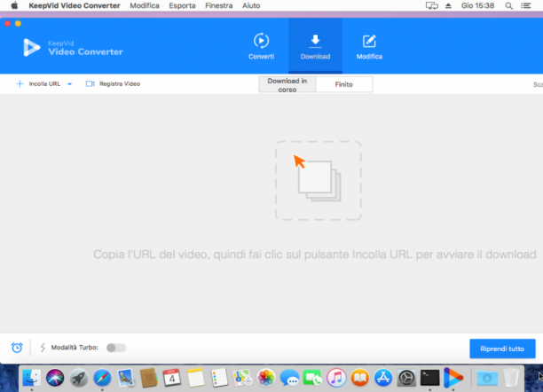Open iBooks from the Dock
543x392 pixels.
360,378
